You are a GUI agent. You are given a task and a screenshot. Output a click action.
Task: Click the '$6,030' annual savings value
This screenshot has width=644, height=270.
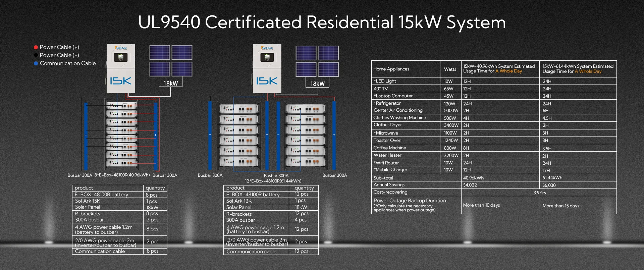(549, 185)
